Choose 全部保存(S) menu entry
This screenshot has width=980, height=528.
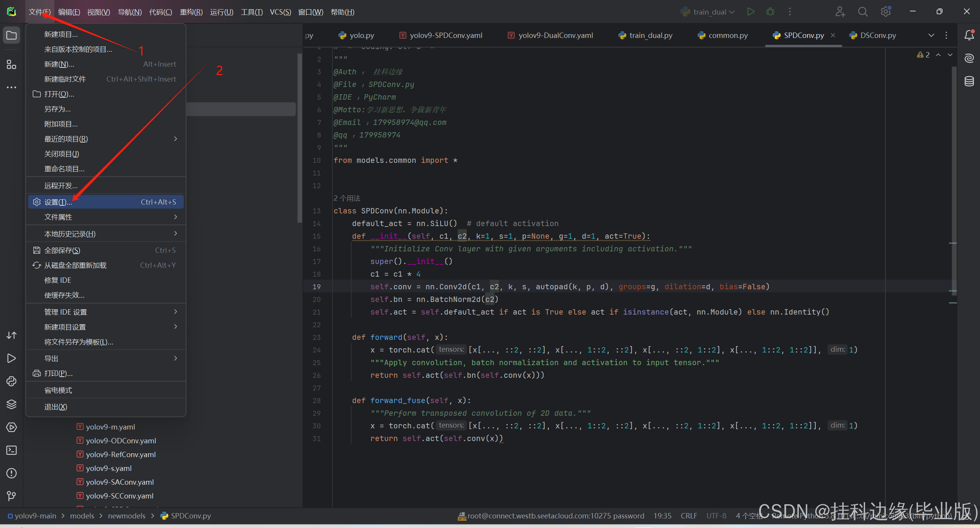click(106, 250)
